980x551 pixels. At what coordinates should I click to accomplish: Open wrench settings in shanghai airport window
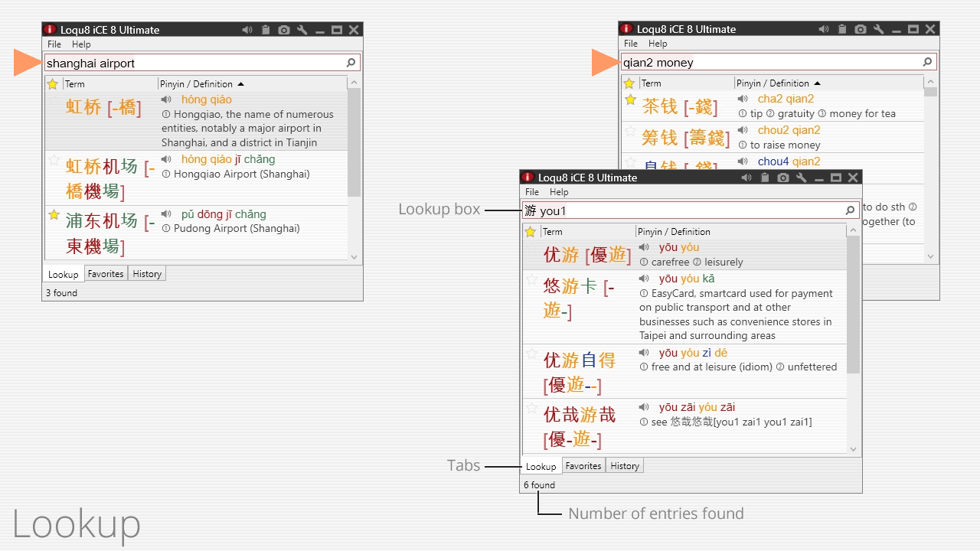click(x=302, y=30)
